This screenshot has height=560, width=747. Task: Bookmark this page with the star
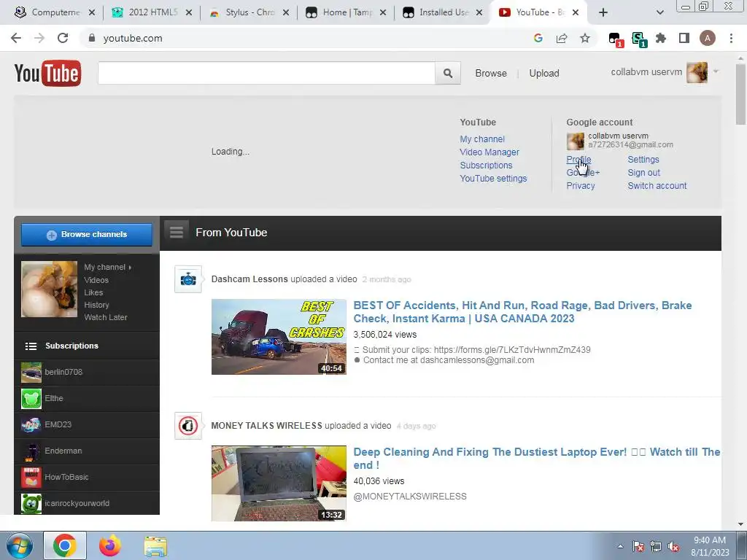[x=585, y=38]
